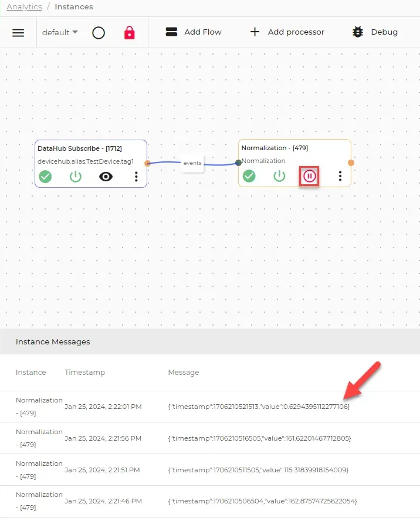The height and width of the screenshot is (521, 420).
Task: Click Instance column header
Action: (x=31, y=373)
